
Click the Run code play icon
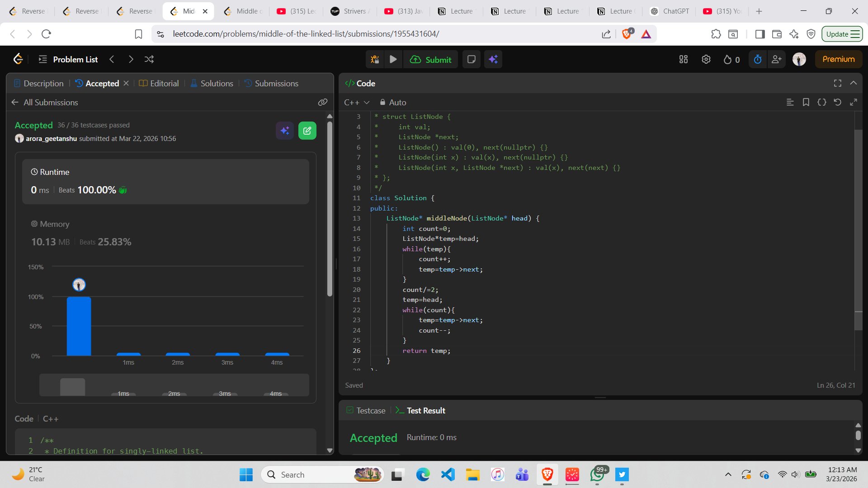point(393,59)
